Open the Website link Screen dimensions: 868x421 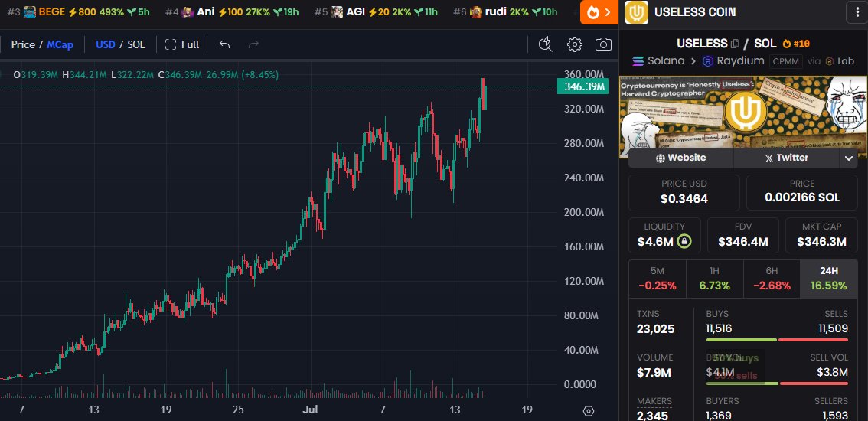pos(680,158)
